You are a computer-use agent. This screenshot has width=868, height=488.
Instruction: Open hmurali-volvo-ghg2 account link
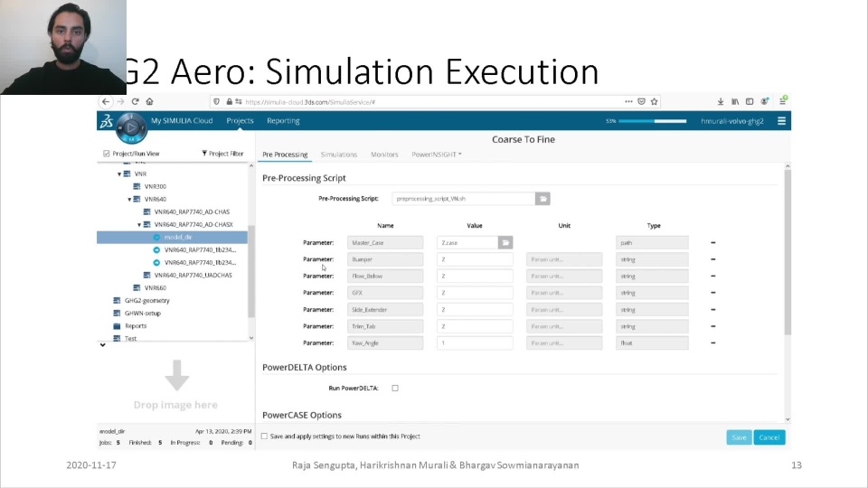pos(731,120)
